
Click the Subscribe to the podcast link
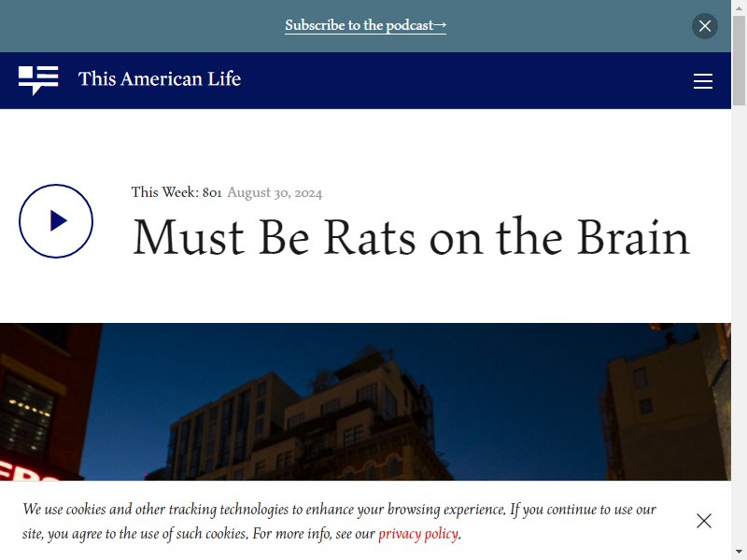point(365,25)
